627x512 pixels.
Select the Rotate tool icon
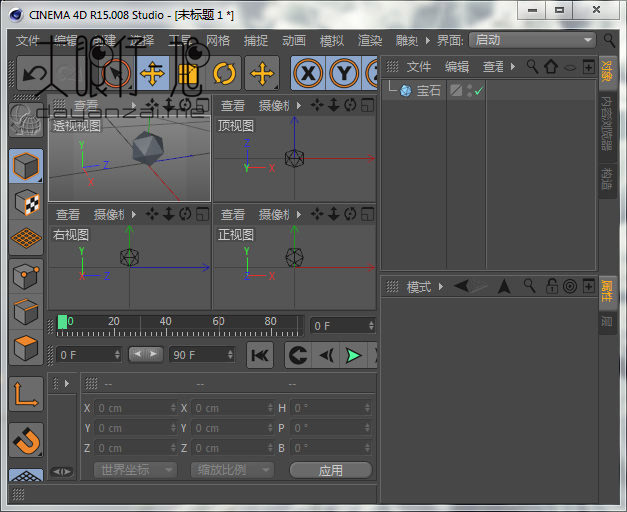pos(224,74)
